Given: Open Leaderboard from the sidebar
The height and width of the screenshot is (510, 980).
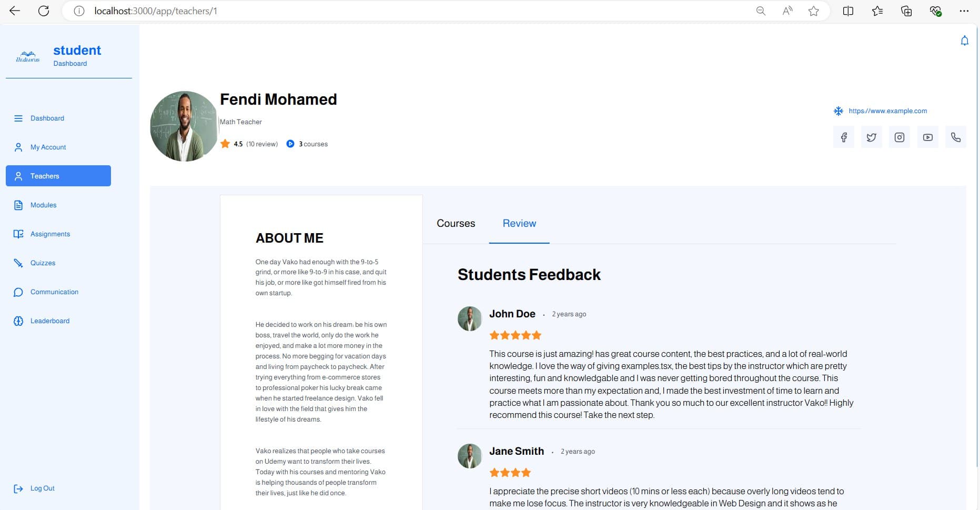Looking at the screenshot, I should coord(50,321).
